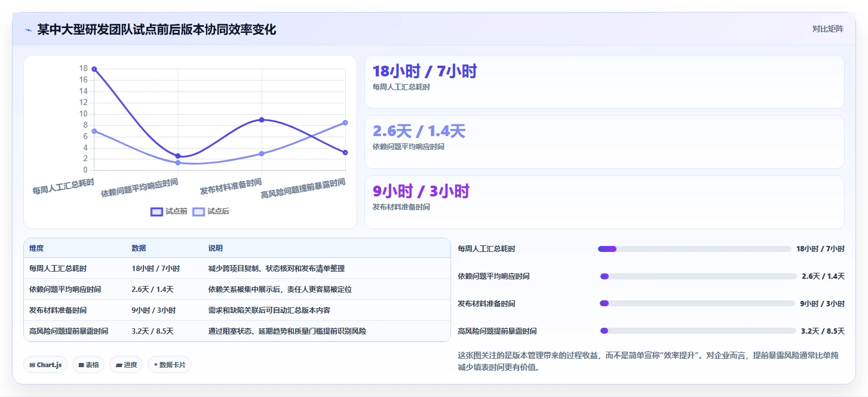Click the 说明 column header
868x397 pixels.
215,248
